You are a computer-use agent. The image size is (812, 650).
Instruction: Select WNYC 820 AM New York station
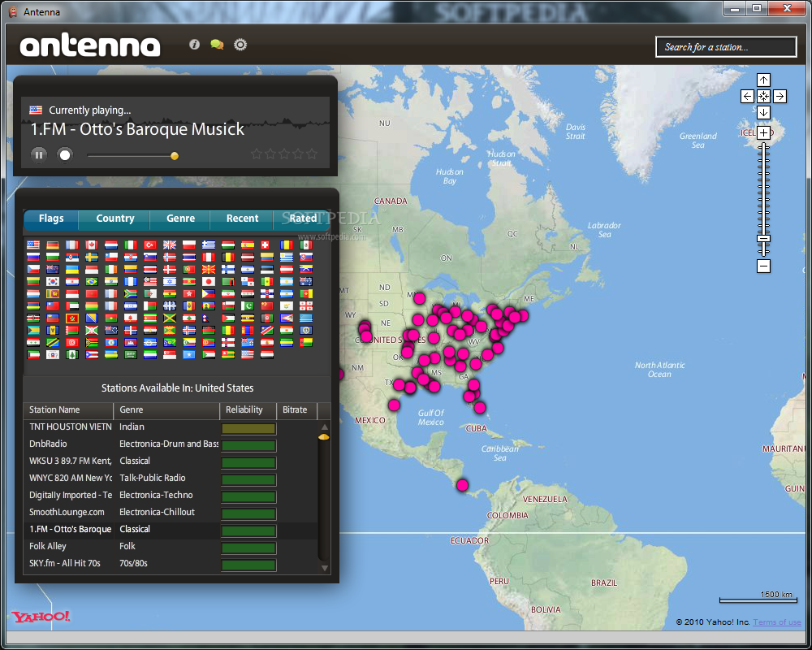click(x=171, y=479)
